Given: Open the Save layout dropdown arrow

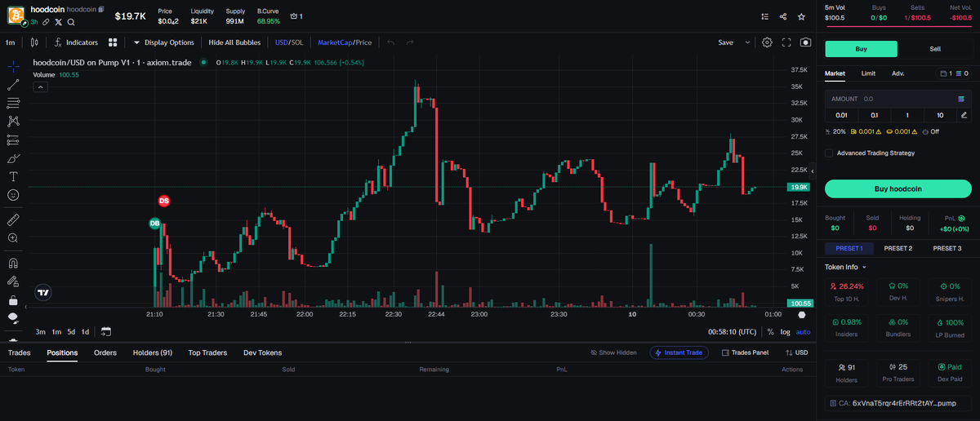Looking at the screenshot, I should coord(747,42).
